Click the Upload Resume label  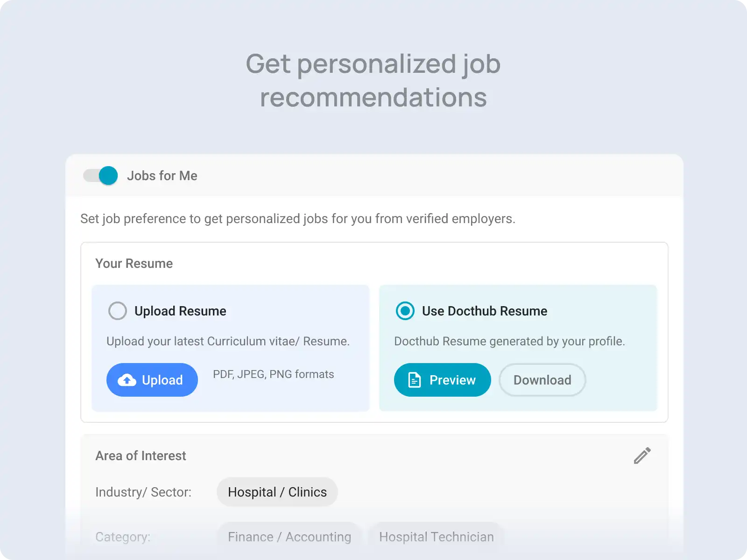pyautogui.click(x=180, y=311)
